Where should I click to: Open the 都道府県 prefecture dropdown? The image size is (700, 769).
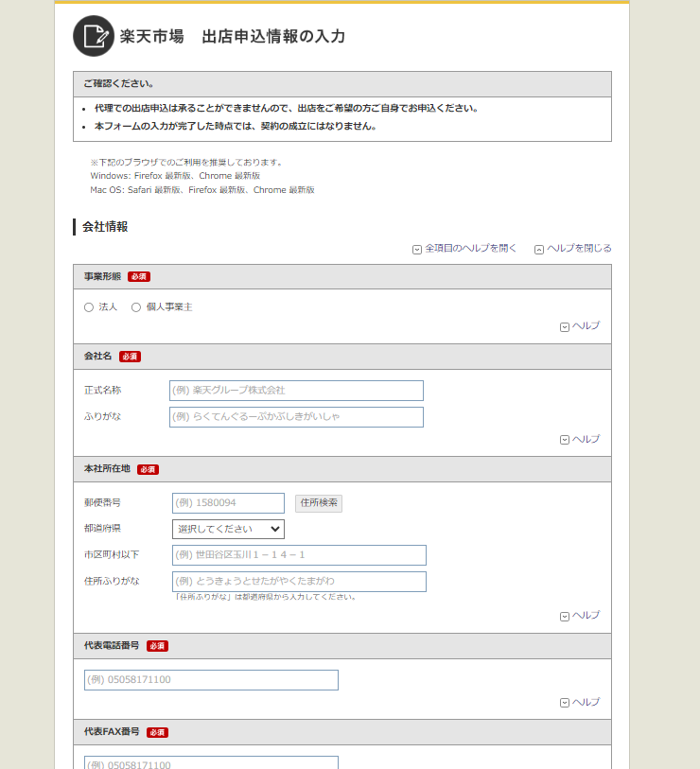pyautogui.click(x=228, y=529)
